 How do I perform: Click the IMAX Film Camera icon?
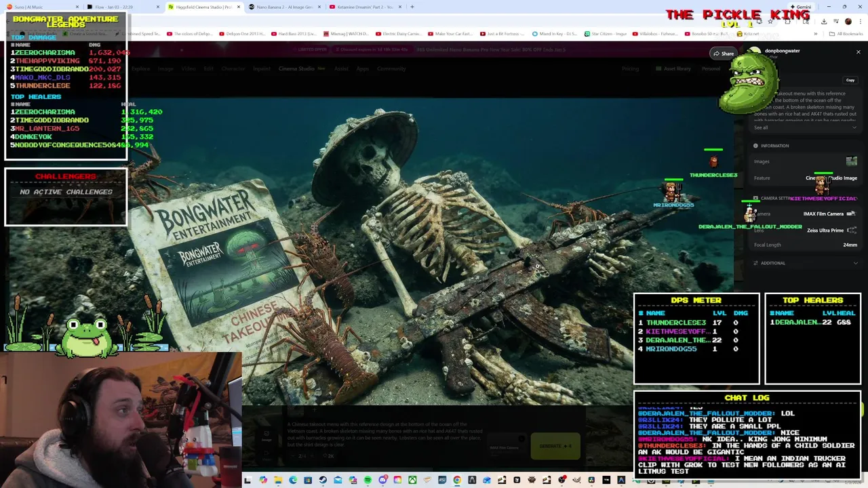[851, 213]
